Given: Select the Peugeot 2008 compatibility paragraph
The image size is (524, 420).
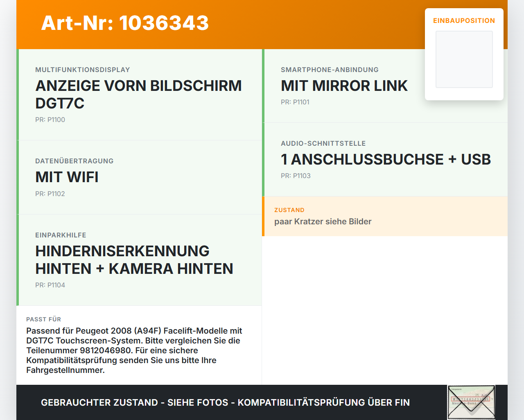Looking at the screenshot, I should [x=134, y=350].
